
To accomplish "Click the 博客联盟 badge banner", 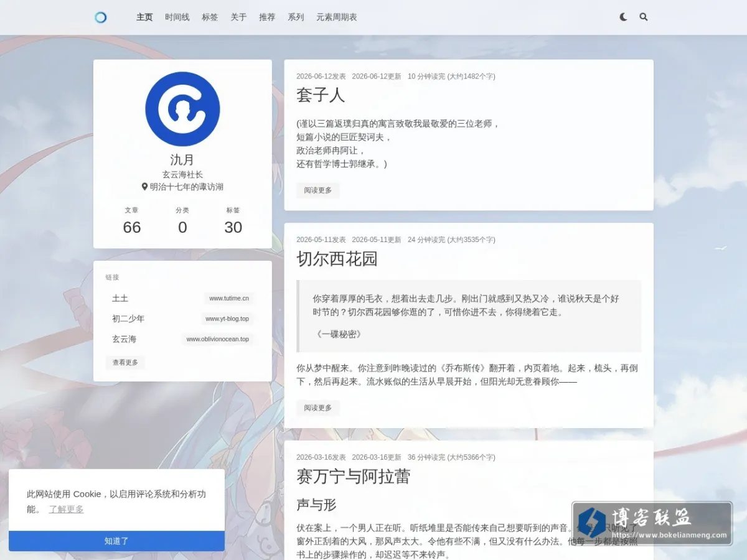I will pyautogui.click(x=652, y=523).
